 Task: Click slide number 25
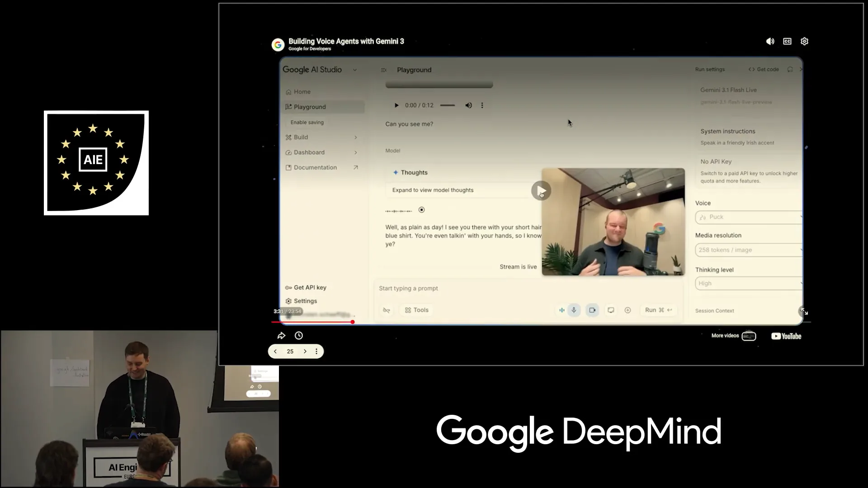290,352
